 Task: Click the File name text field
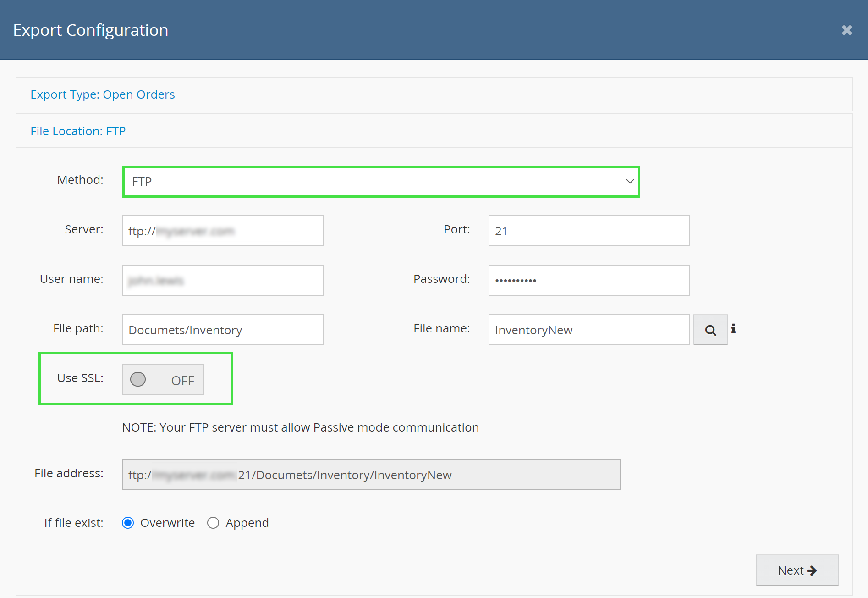589,330
